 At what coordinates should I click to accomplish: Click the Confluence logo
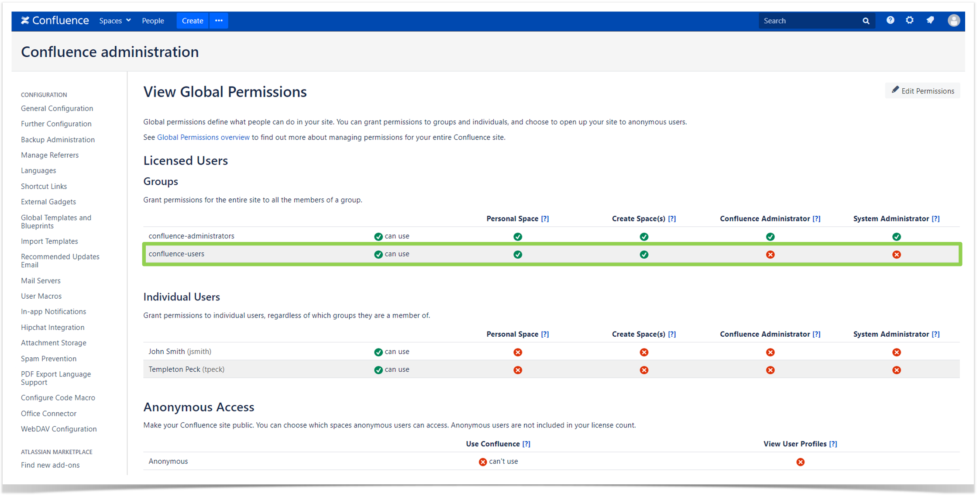click(55, 21)
